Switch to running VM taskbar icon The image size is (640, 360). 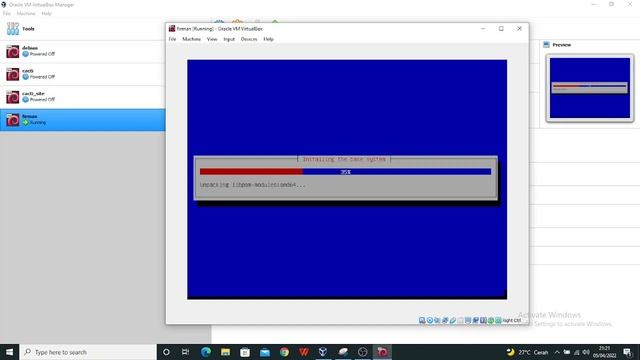pos(382,352)
